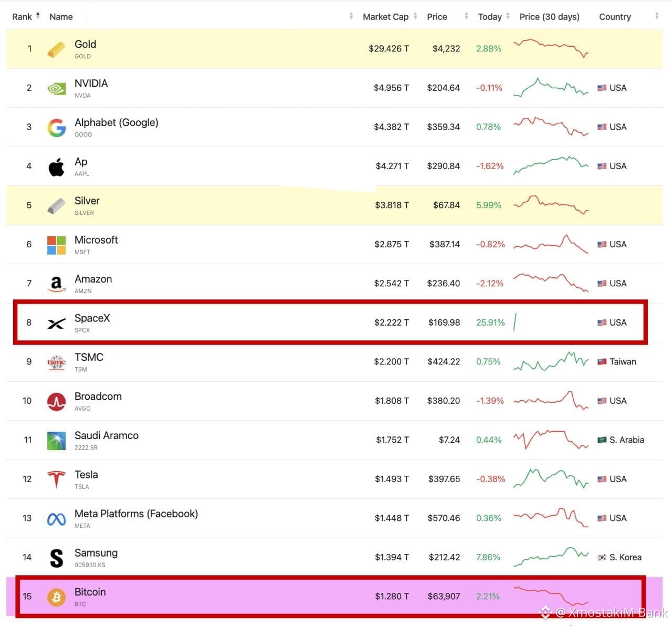672x626 pixels.
Task: View TSMC's 30-day price sparkline
Action: pos(551,361)
